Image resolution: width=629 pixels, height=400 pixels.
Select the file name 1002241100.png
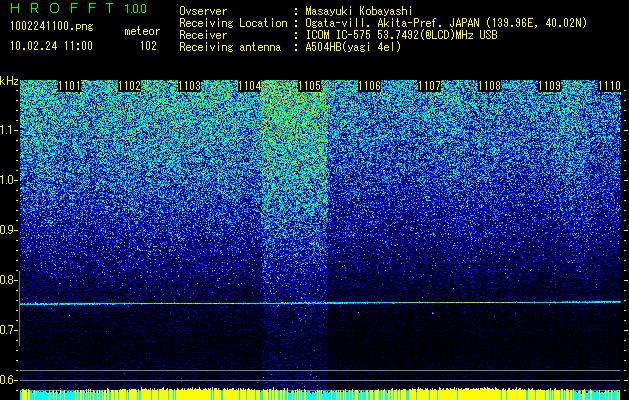(x=52, y=26)
